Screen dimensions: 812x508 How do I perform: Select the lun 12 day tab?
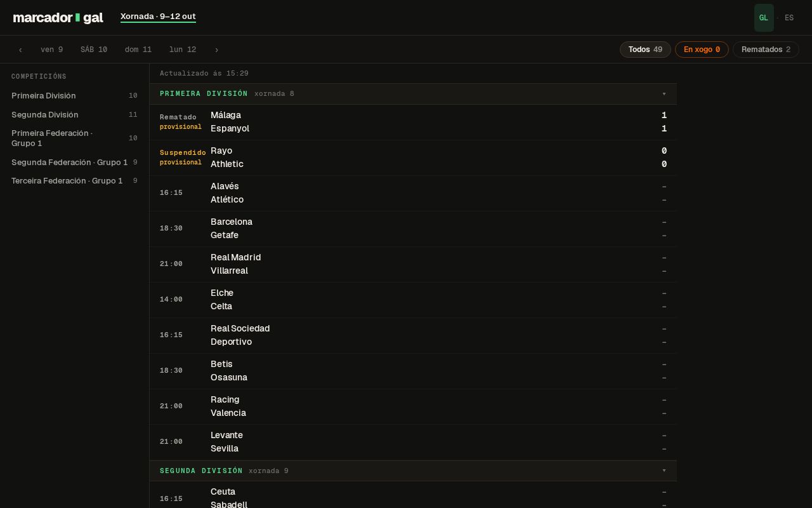click(183, 50)
